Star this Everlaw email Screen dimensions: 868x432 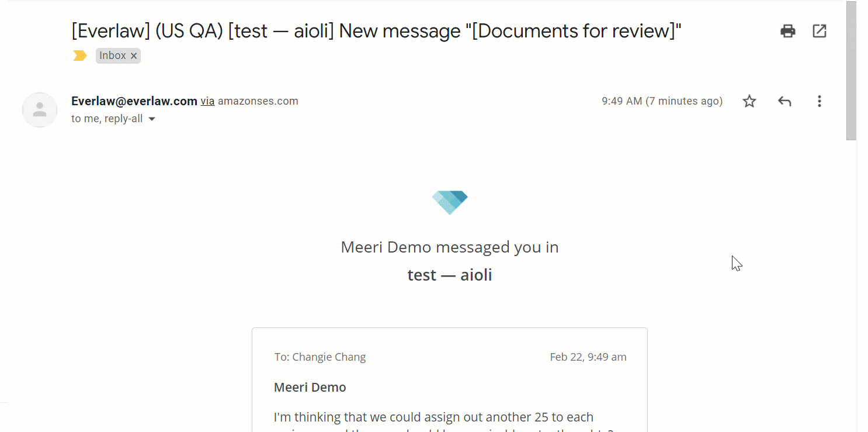[749, 101]
